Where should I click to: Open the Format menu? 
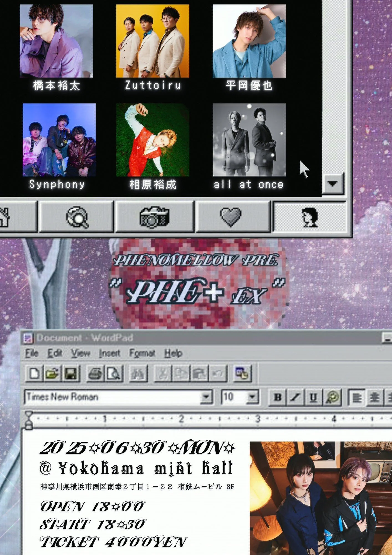pos(142,353)
